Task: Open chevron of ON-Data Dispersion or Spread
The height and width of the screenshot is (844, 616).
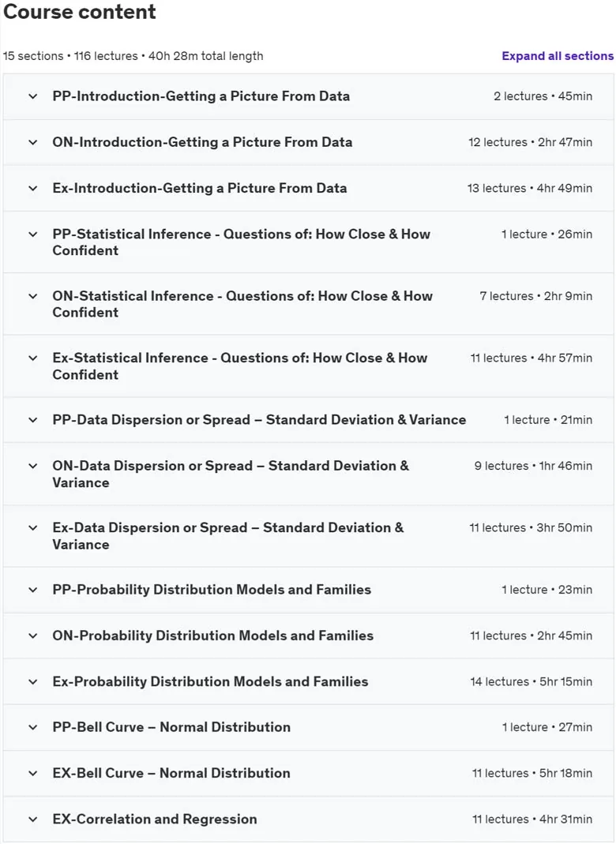Action: (33, 466)
